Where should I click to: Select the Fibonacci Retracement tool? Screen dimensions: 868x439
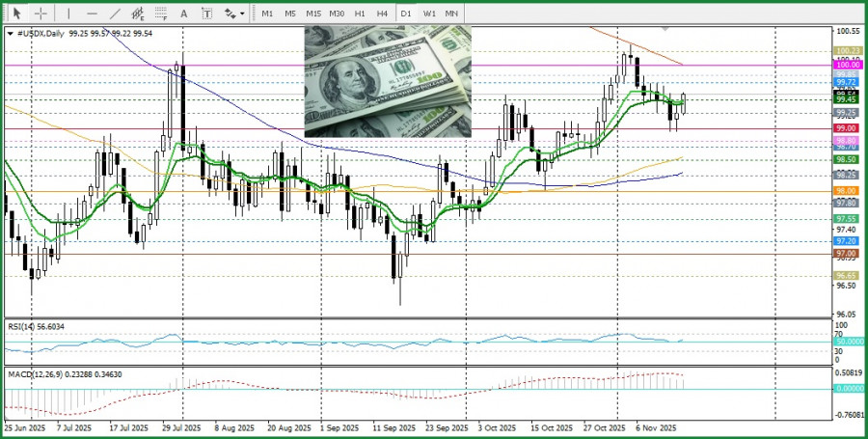tap(161, 14)
